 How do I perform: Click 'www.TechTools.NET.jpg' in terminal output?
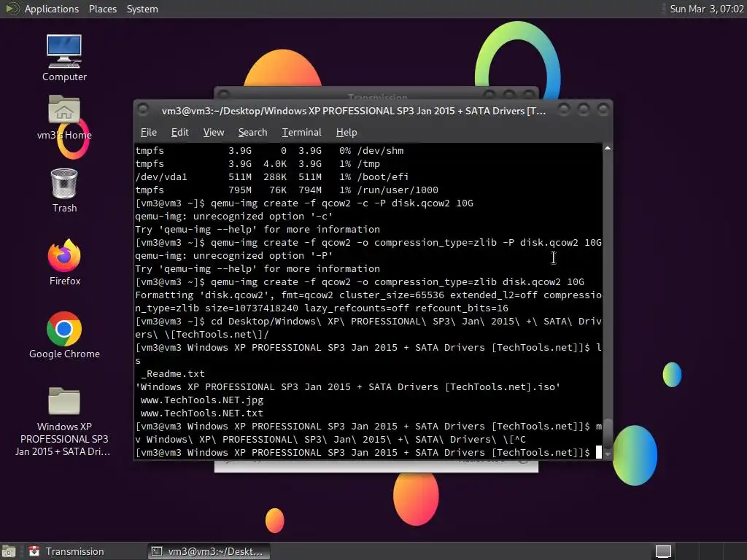tap(202, 400)
